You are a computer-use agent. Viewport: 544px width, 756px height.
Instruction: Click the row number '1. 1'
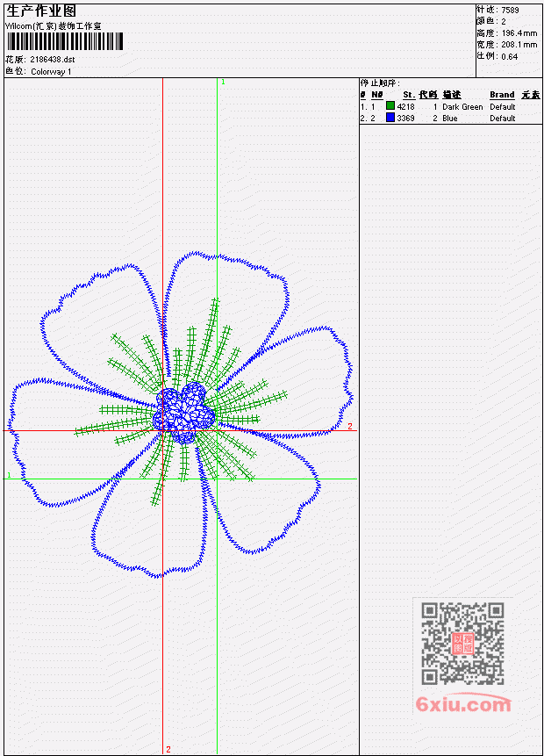368,106
